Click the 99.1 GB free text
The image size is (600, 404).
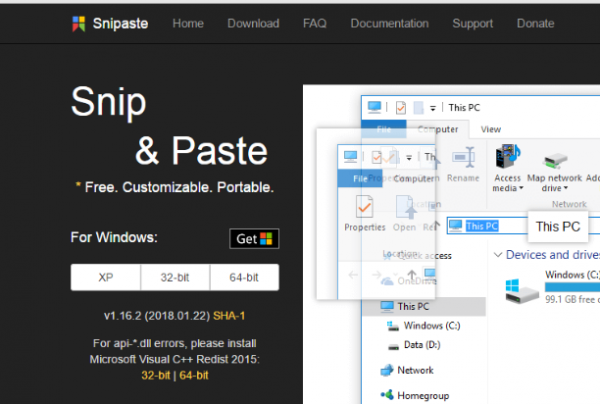570,299
